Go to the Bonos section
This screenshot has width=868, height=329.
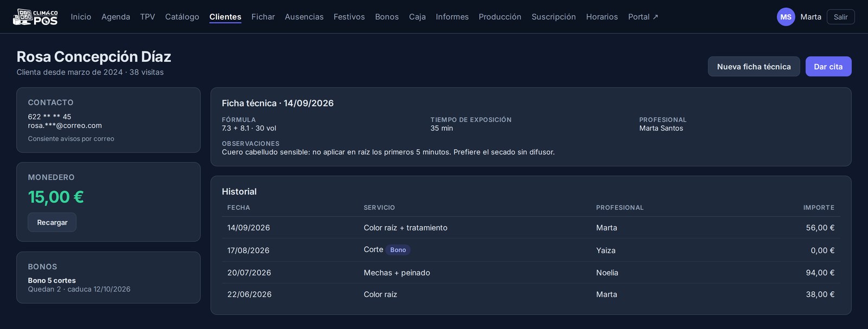[387, 17]
